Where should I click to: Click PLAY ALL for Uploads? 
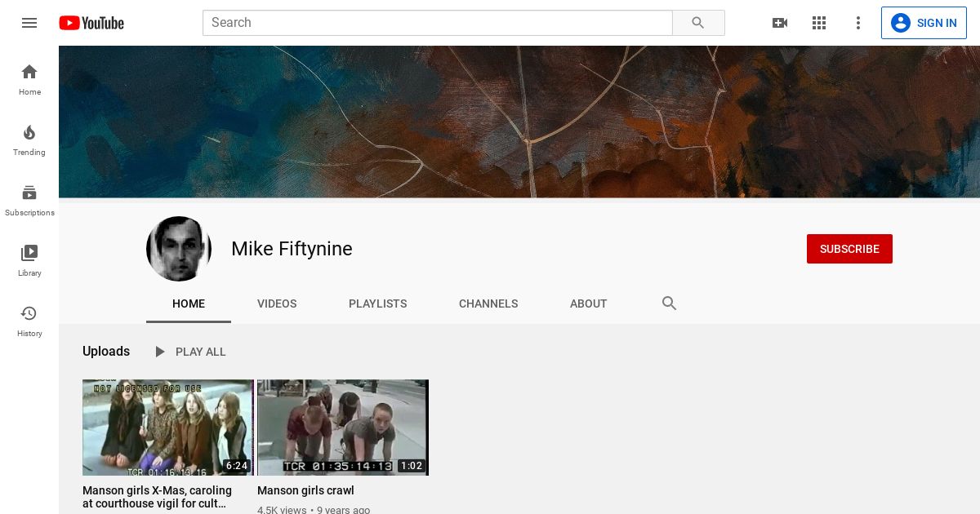(x=189, y=352)
